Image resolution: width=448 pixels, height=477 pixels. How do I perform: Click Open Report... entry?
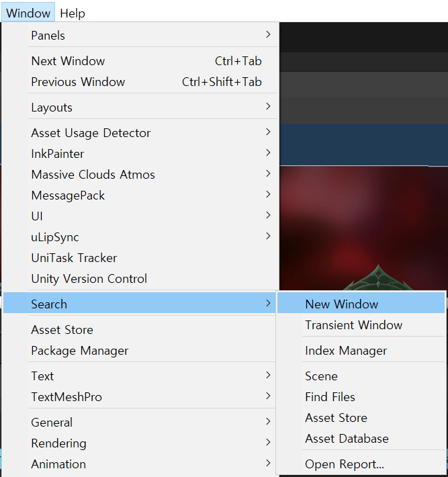pos(361,464)
